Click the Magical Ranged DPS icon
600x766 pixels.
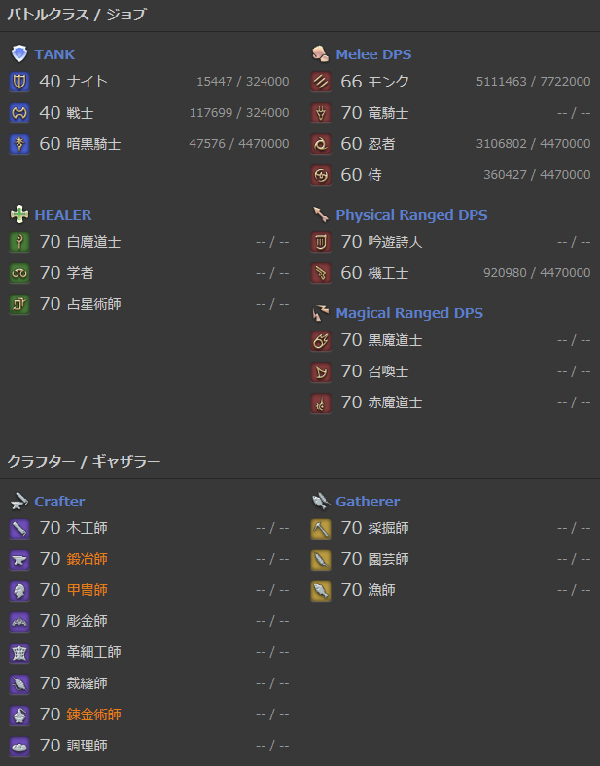pos(321,313)
